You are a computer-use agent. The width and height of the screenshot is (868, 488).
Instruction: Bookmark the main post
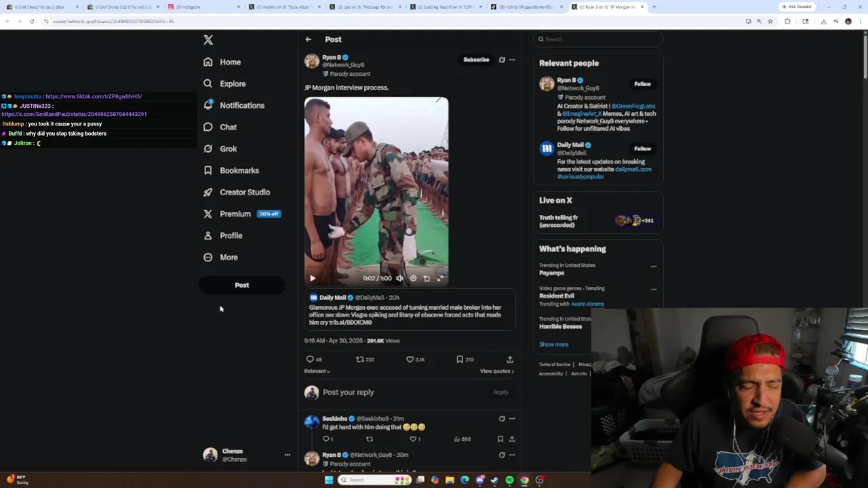(x=460, y=359)
